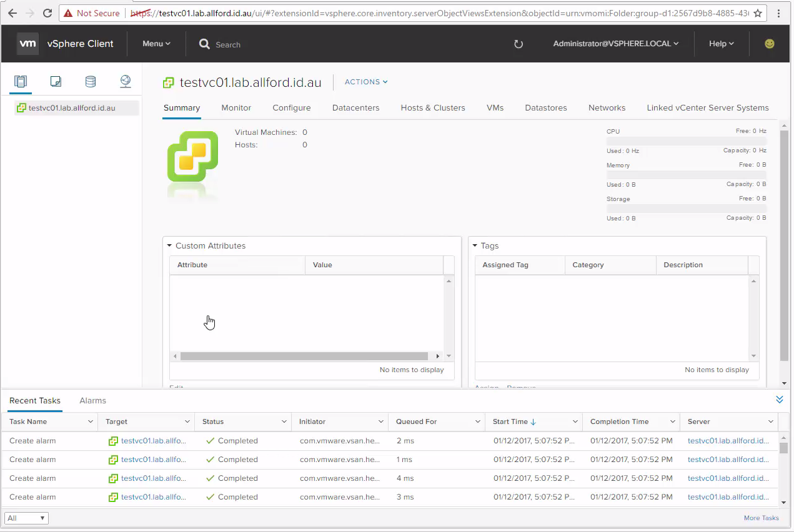The height and width of the screenshot is (532, 794).
Task: Switch to the Configure tab
Action: click(292, 108)
